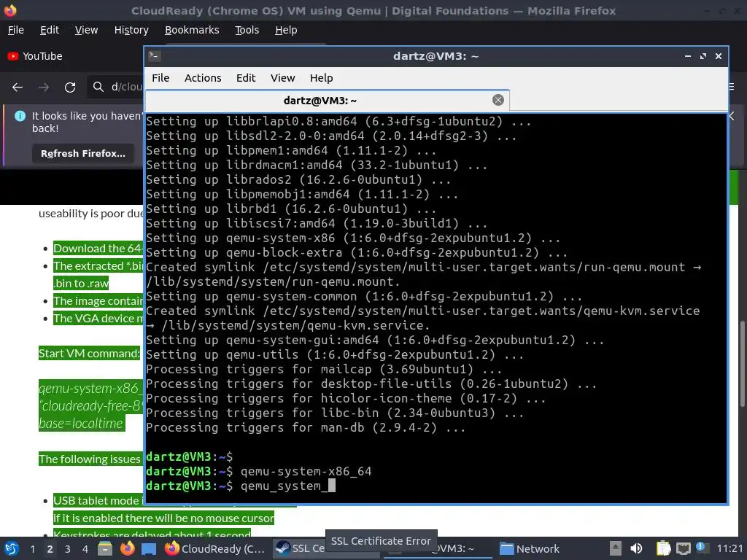The image size is (747, 560).
Task: Click the search icon in Firefox URL bar
Action: 98,87
